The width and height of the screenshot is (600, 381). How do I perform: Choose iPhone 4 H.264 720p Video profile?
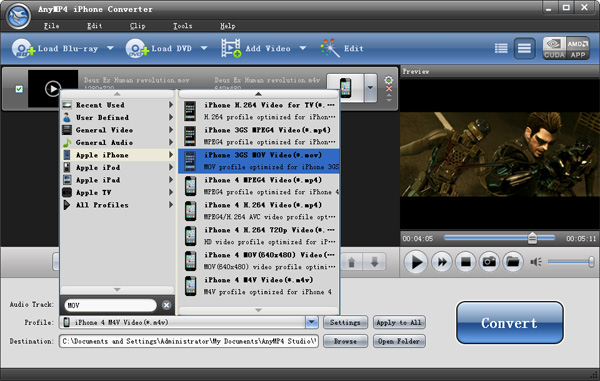259,236
